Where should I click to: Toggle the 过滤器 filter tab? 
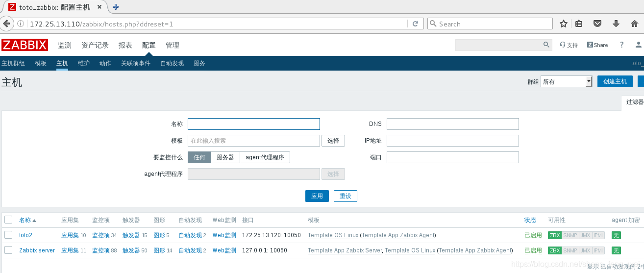coord(634,102)
